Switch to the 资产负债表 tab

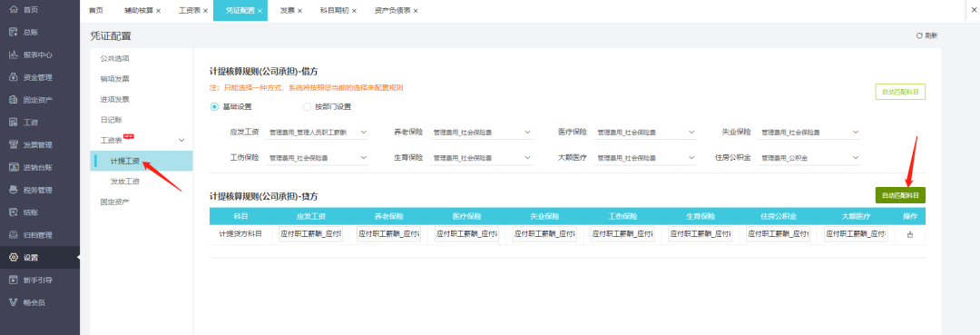(392, 11)
